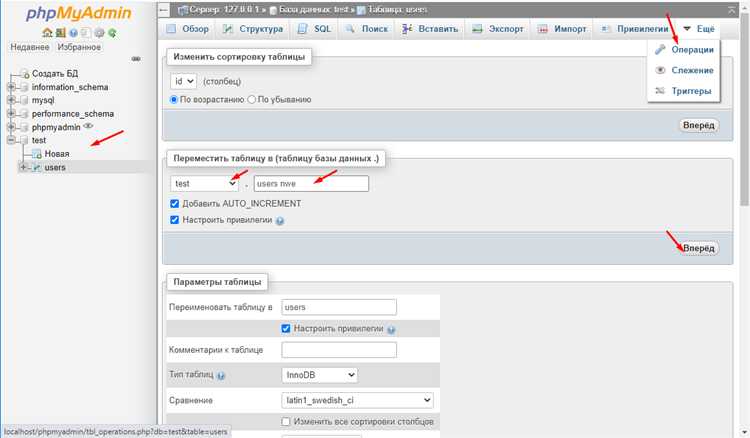The width and height of the screenshot is (750, 438).
Task: Click the Таблица: users breadcrumb
Action: click(397, 10)
